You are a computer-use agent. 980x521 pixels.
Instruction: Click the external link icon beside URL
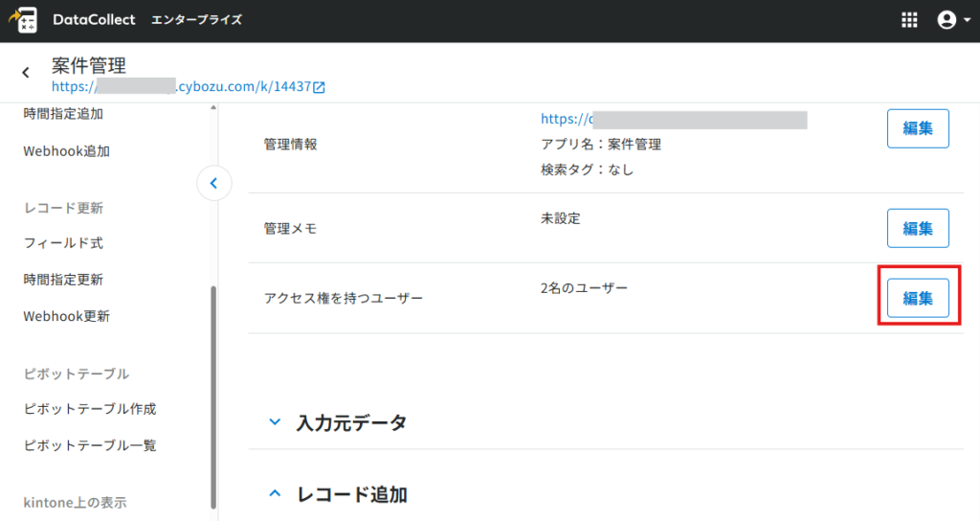coord(319,87)
